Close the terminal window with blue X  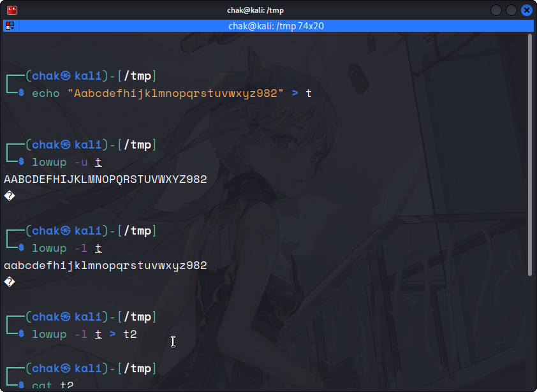point(526,10)
